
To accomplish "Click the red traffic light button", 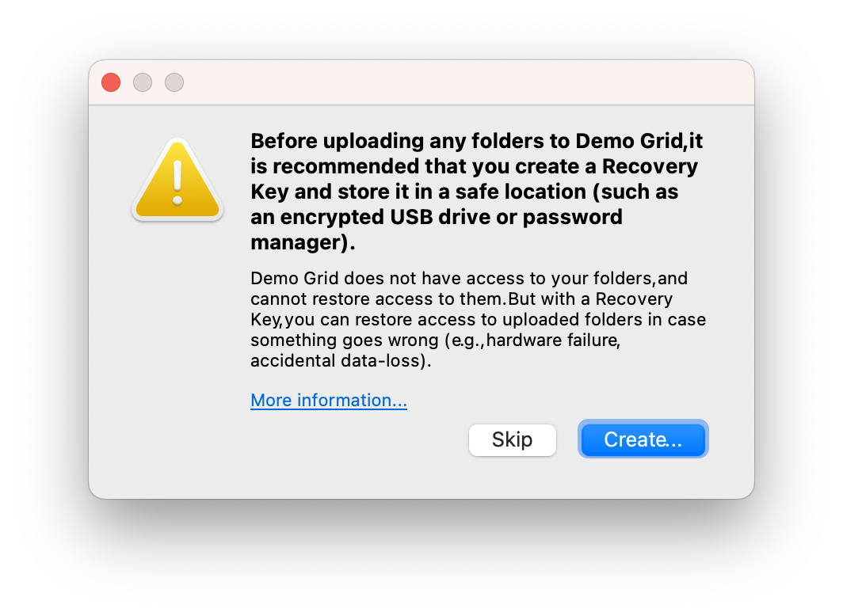I will [110, 82].
